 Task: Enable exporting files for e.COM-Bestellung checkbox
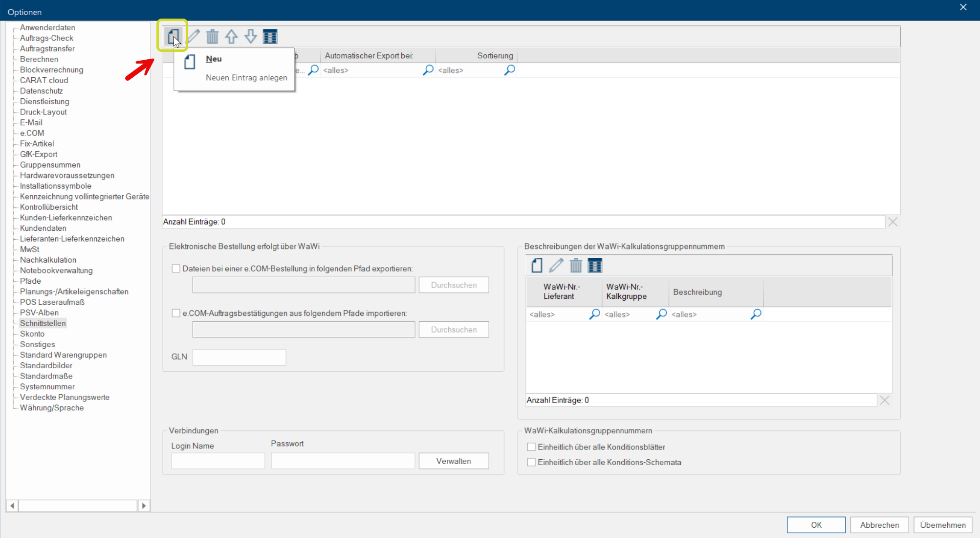point(176,269)
